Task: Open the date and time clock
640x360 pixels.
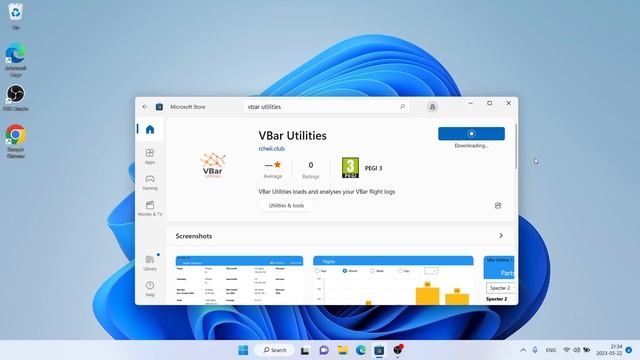Action: coord(609,350)
